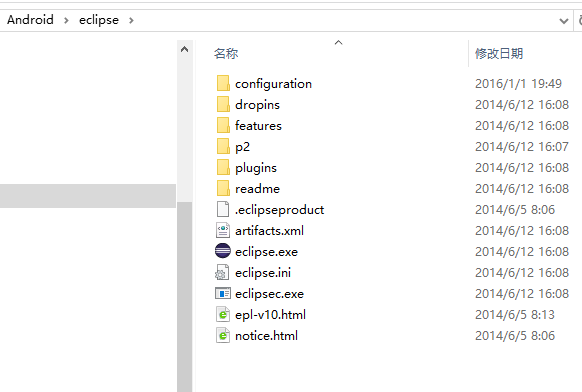Open the address bar history dropdown
The width and height of the screenshot is (582, 392).
point(564,21)
